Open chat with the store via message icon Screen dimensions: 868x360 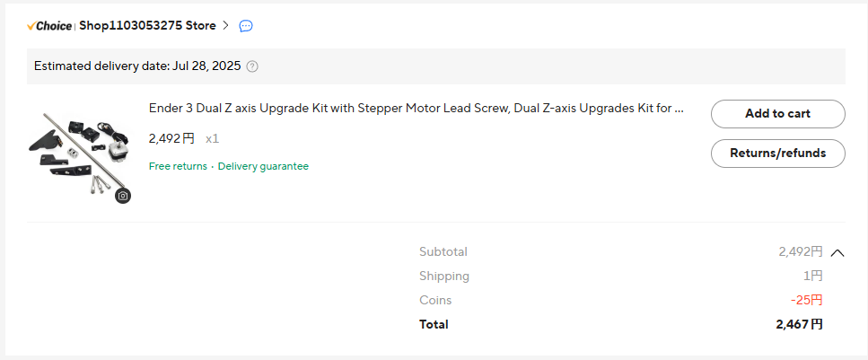click(x=246, y=26)
